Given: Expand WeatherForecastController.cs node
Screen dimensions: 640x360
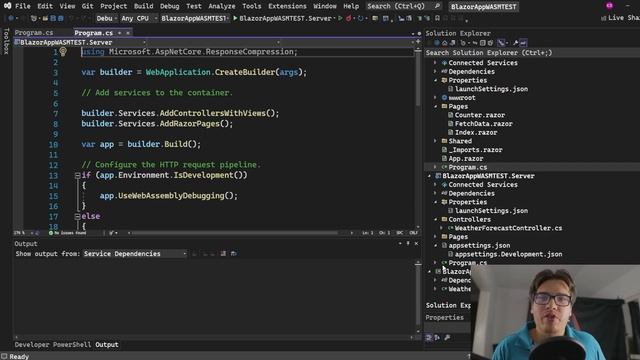Looking at the screenshot, I should point(442,228).
